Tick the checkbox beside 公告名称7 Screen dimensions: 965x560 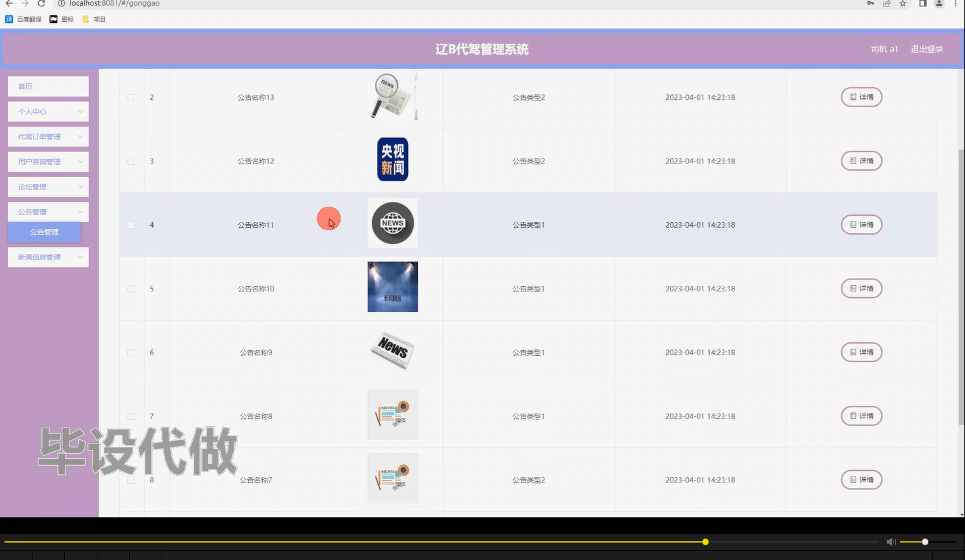(131, 480)
